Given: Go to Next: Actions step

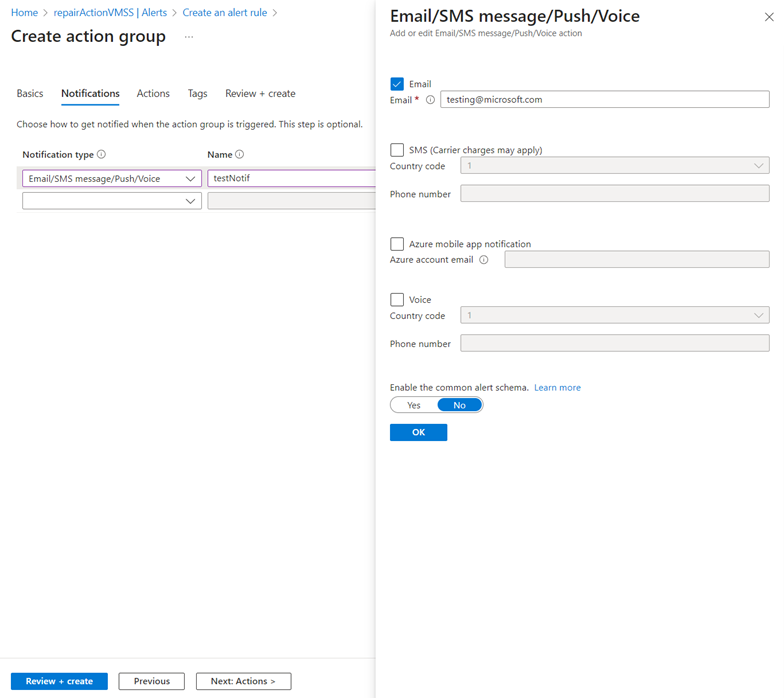Looking at the screenshot, I should (243, 681).
